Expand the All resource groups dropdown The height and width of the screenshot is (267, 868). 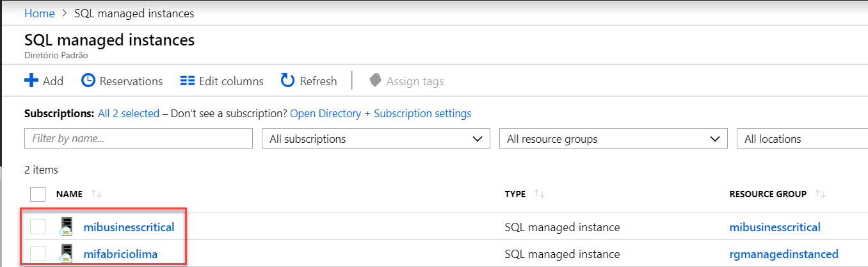(x=613, y=139)
